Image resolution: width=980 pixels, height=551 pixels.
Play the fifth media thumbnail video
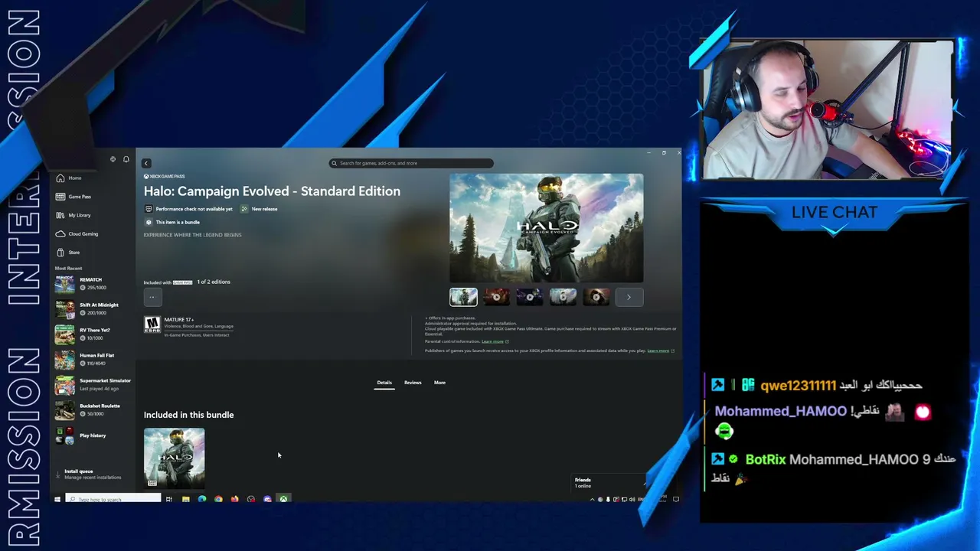tap(596, 297)
